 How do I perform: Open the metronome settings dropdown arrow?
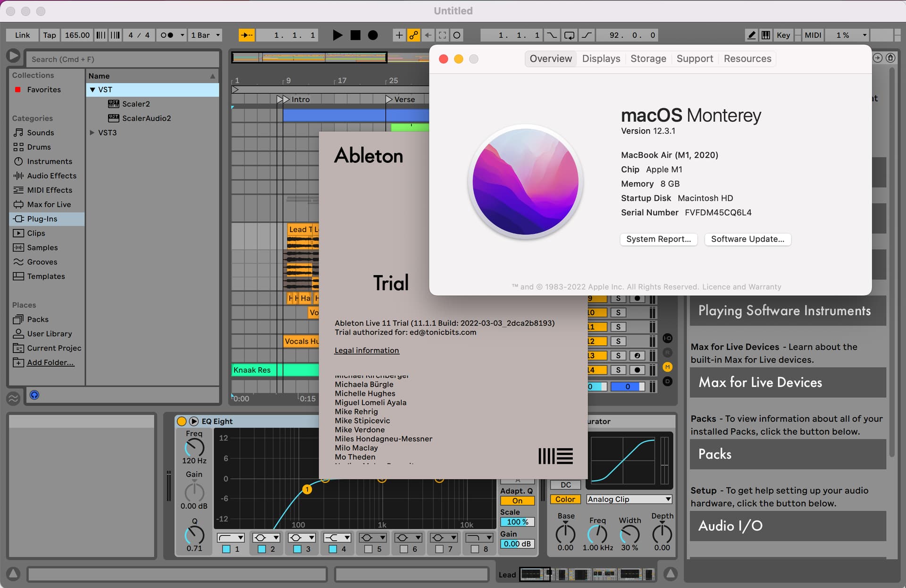pos(182,35)
